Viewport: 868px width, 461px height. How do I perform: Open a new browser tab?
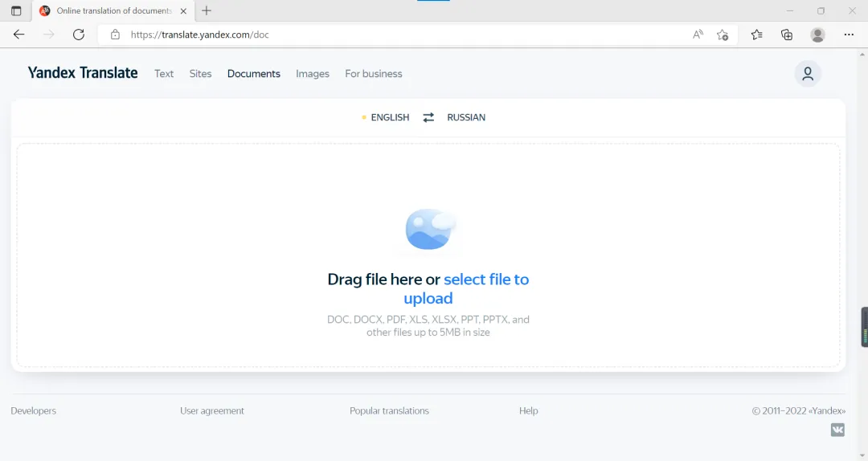pyautogui.click(x=207, y=10)
